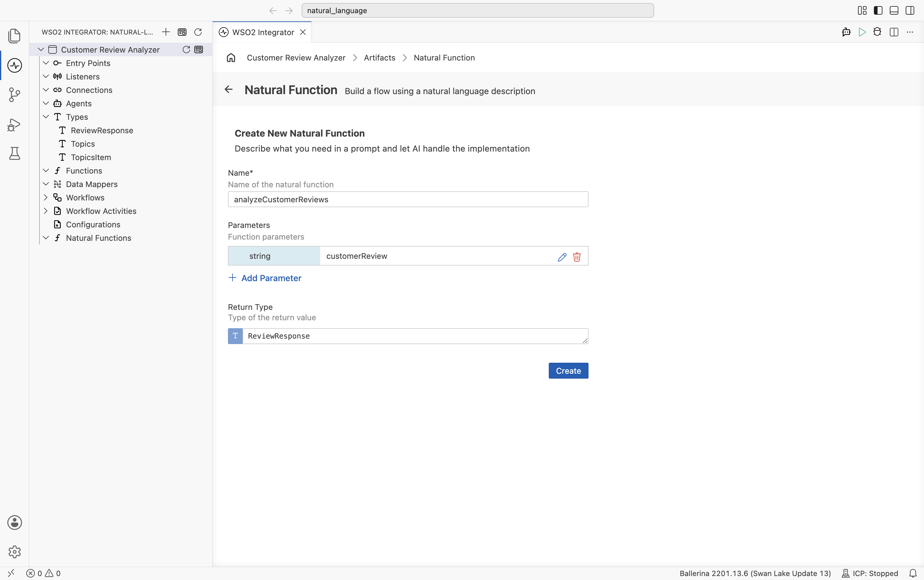This screenshot has height=580, width=924.
Task: Open Configurations in the tree
Action: coord(93,224)
